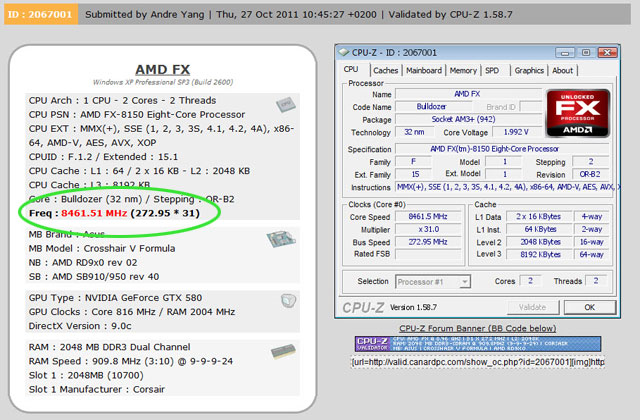Click the red 8461.51 MHz frequency value
The image size is (640, 420).
click(94, 213)
